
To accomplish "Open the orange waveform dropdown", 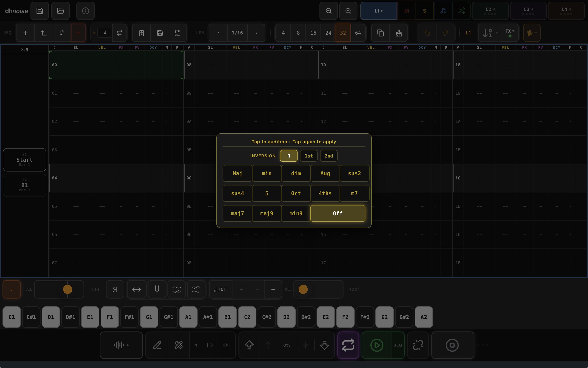I will (532, 33).
